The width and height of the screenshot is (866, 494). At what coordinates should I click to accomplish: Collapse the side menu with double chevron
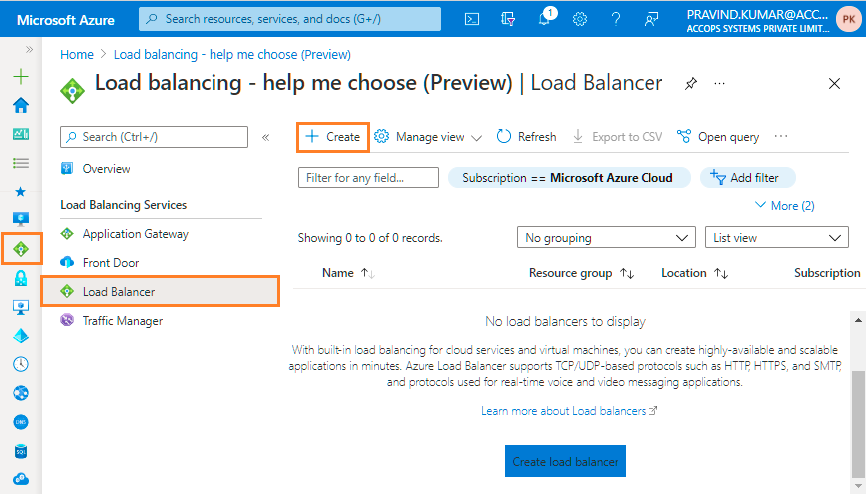point(266,137)
